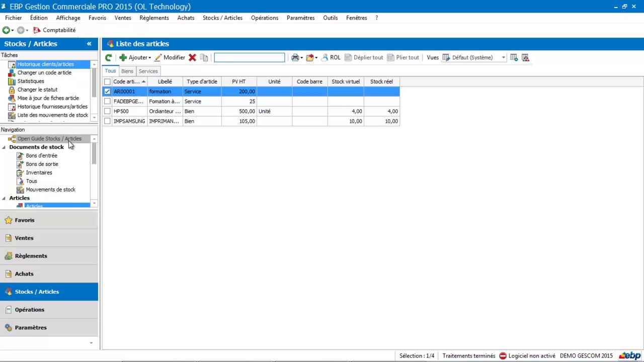The height and width of the screenshot is (362, 644).
Task: Click the Changer un code article icon
Action: pos(12,73)
